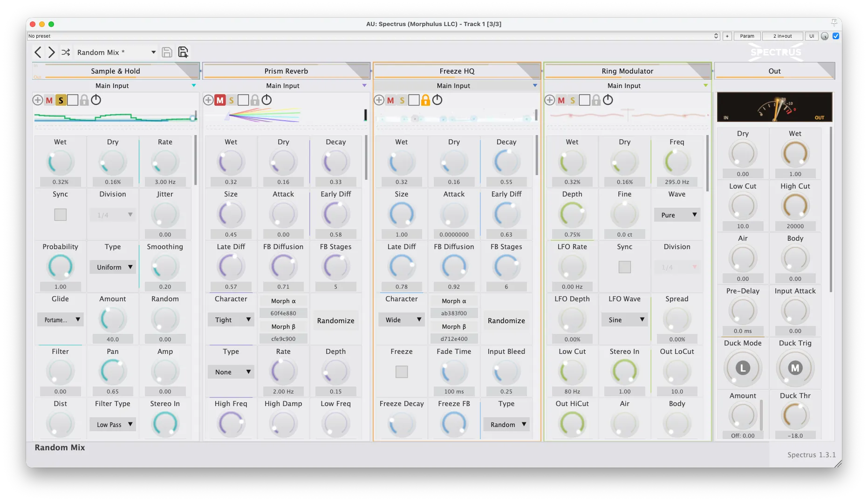Toggle white square box in Sample & Hold header
The height and width of the screenshot is (502, 868).
[x=73, y=100]
